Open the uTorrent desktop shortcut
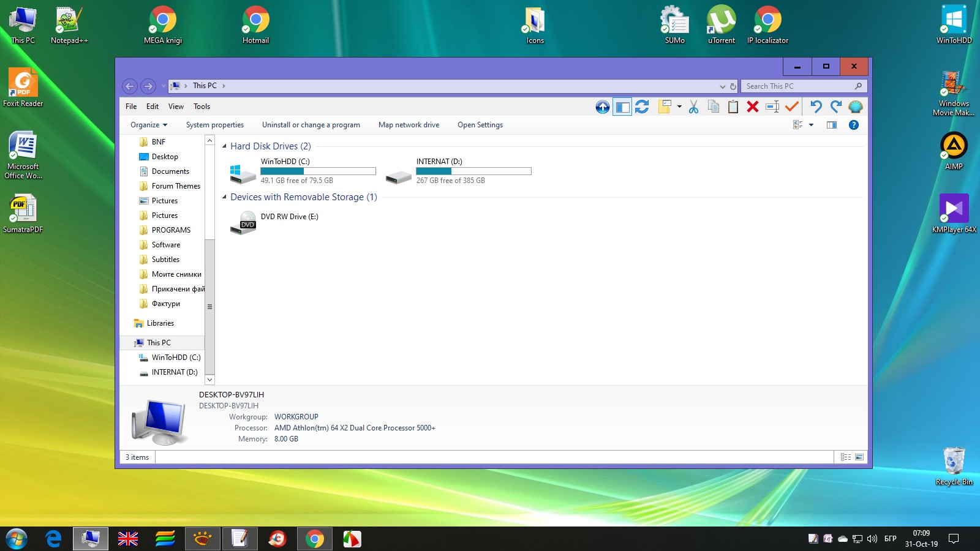Screen dimensions: 980x551 click(722, 25)
